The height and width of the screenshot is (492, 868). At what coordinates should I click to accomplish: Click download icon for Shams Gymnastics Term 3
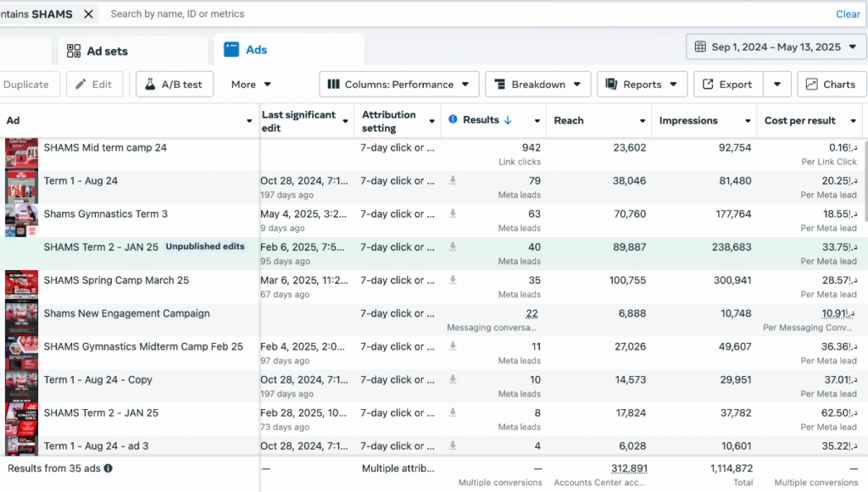[x=453, y=213]
